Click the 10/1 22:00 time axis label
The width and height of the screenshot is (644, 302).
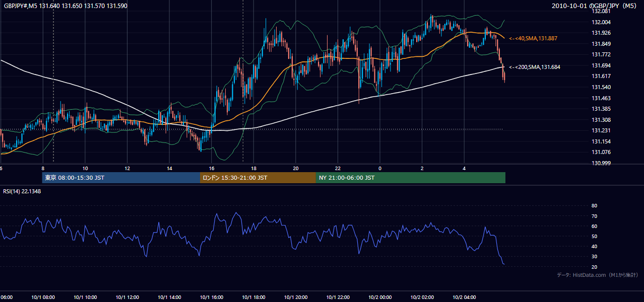[338, 297]
